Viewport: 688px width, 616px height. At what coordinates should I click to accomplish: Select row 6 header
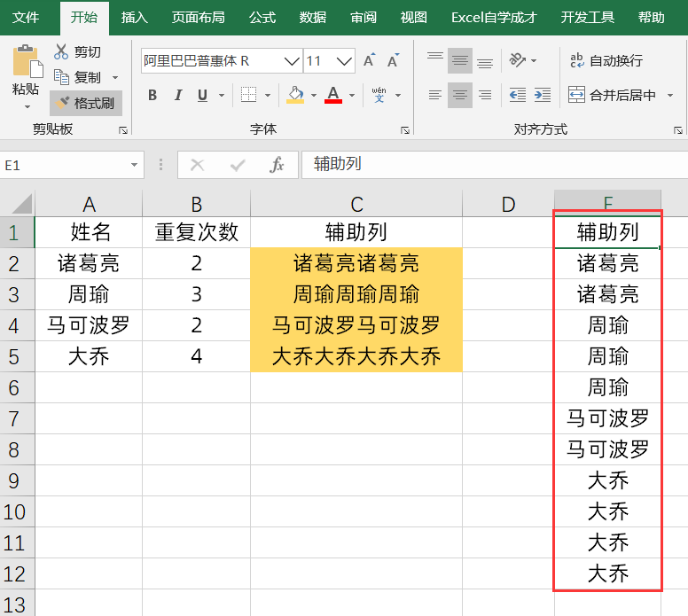tap(17, 388)
